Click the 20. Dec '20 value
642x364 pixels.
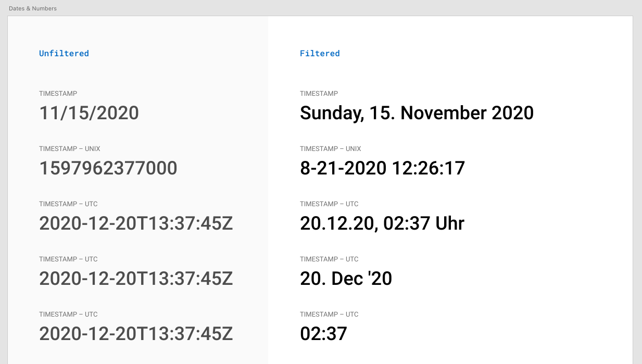346,279
